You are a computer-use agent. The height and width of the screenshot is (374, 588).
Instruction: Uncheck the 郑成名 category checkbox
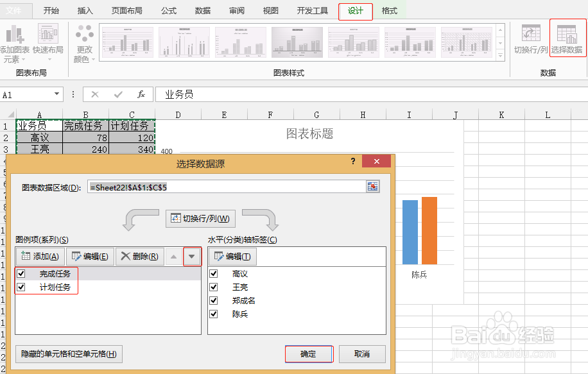coord(214,300)
